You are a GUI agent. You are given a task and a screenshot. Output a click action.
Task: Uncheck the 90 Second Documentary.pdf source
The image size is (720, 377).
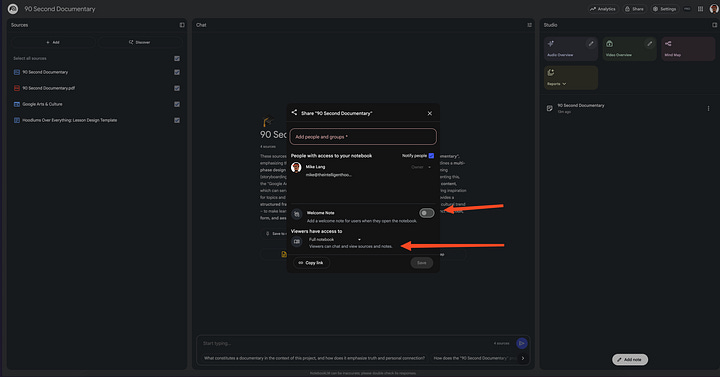[x=177, y=88]
